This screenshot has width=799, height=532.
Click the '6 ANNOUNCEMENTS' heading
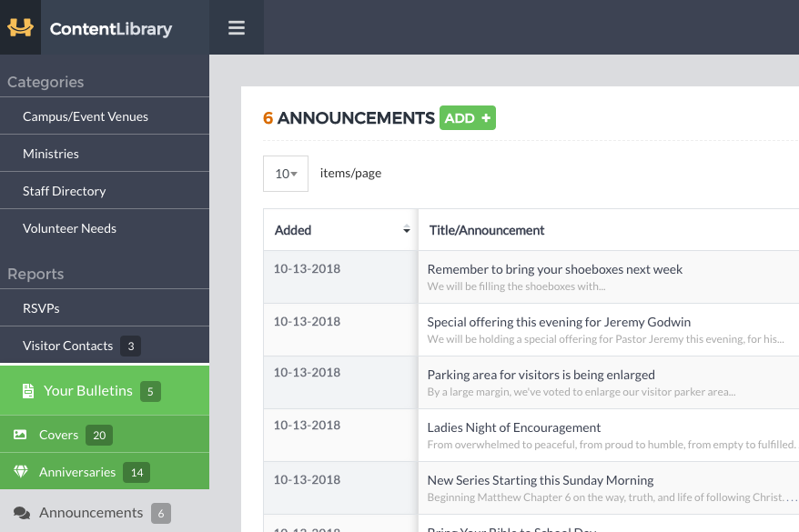click(x=349, y=117)
